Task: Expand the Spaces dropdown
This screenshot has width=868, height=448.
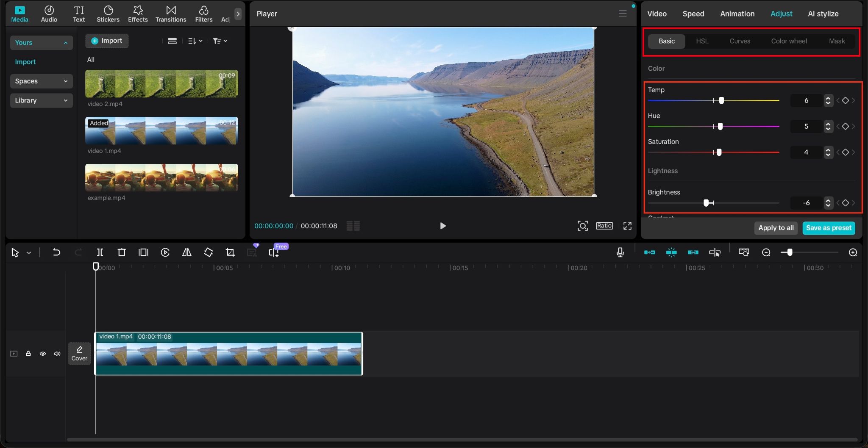Action: pyautogui.click(x=41, y=81)
